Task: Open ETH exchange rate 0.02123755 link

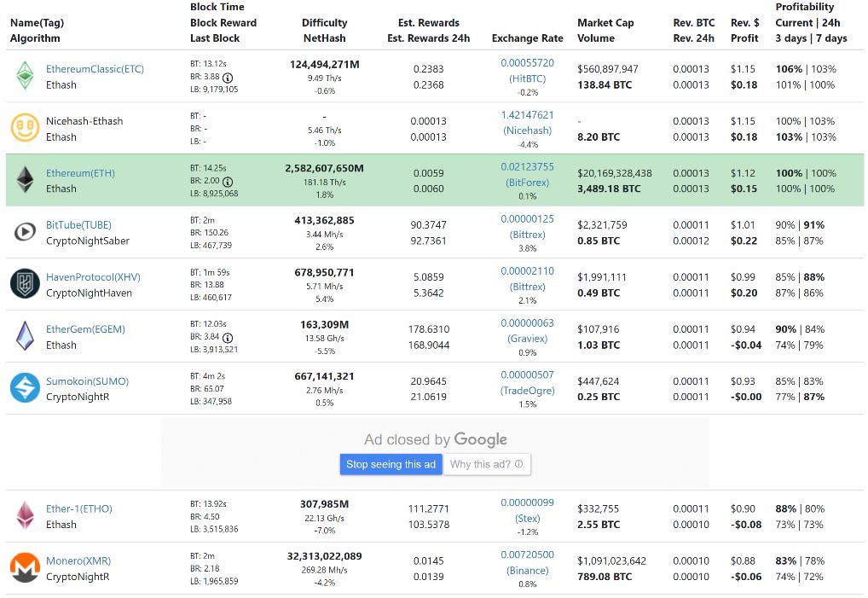Action: (x=528, y=166)
